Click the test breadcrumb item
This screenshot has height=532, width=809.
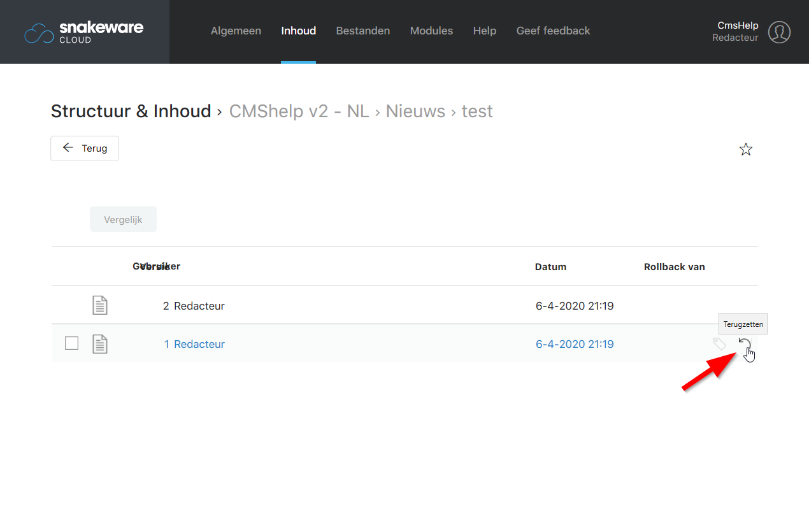[477, 111]
